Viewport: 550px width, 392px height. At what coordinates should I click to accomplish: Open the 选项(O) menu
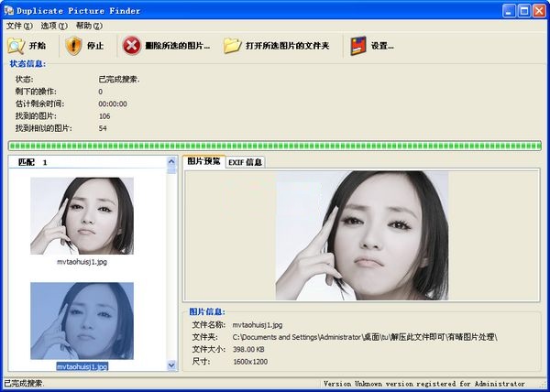click(54, 26)
